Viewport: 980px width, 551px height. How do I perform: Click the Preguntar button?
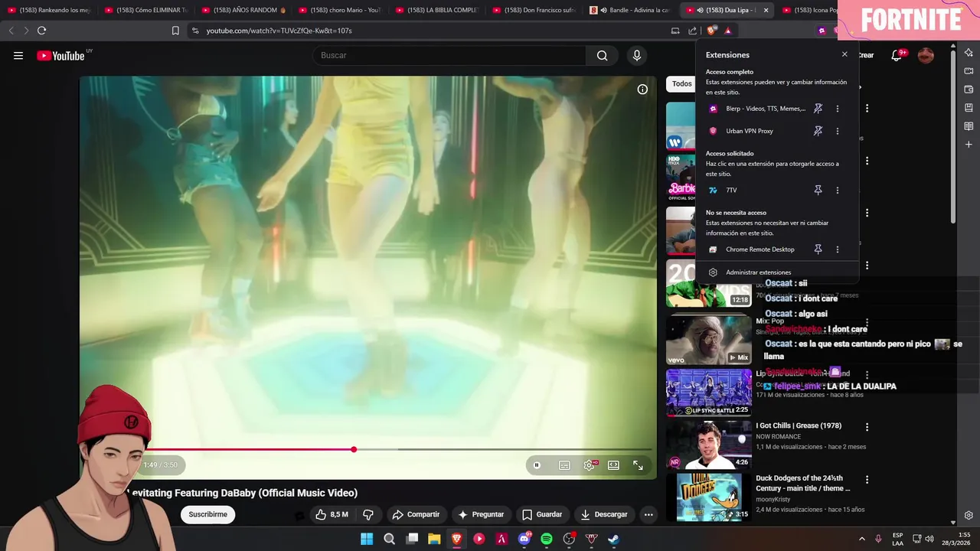tap(481, 514)
